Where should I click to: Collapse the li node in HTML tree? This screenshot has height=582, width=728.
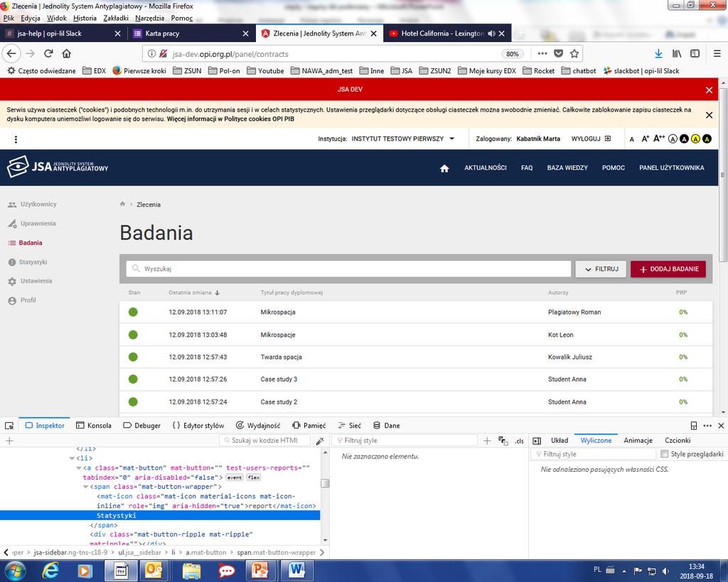pyautogui.click(x=72, y=458)
